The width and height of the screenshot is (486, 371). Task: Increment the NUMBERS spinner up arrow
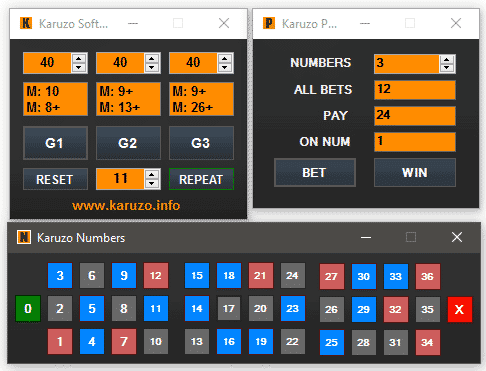pyautogui.click(x=447, y=60)
